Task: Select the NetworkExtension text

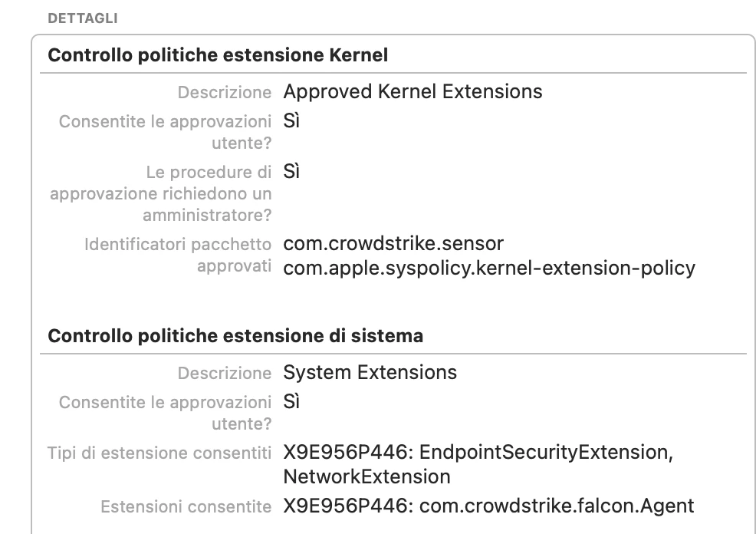Action: coord(366,477)
